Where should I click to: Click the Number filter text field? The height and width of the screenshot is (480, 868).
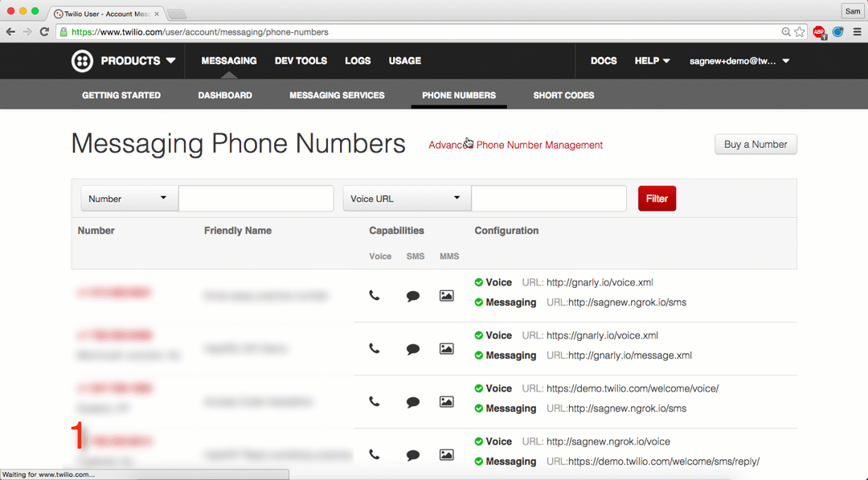(256, 199)
